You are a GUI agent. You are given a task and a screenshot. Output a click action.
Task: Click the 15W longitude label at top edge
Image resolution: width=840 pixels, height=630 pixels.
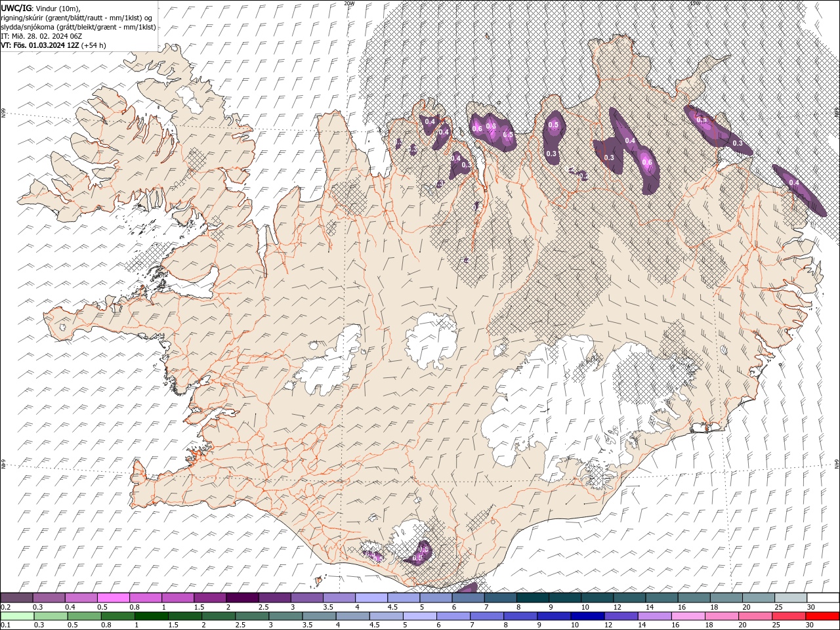coord(695,3)
